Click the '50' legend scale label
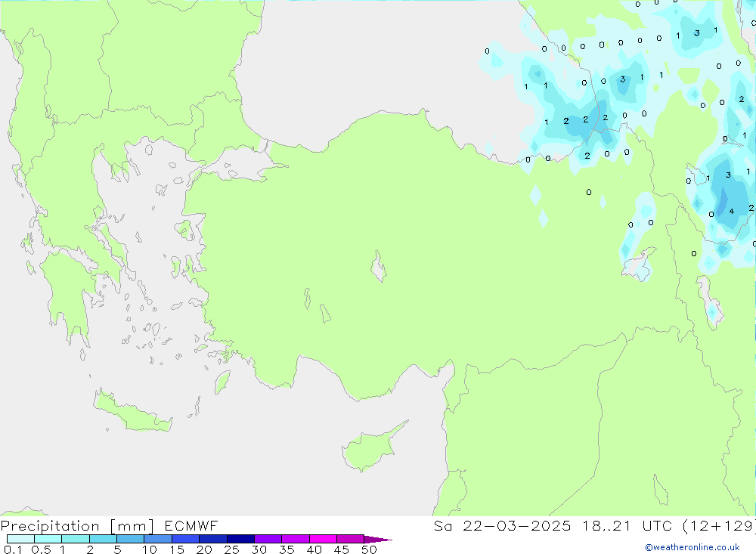 point(369,549)
